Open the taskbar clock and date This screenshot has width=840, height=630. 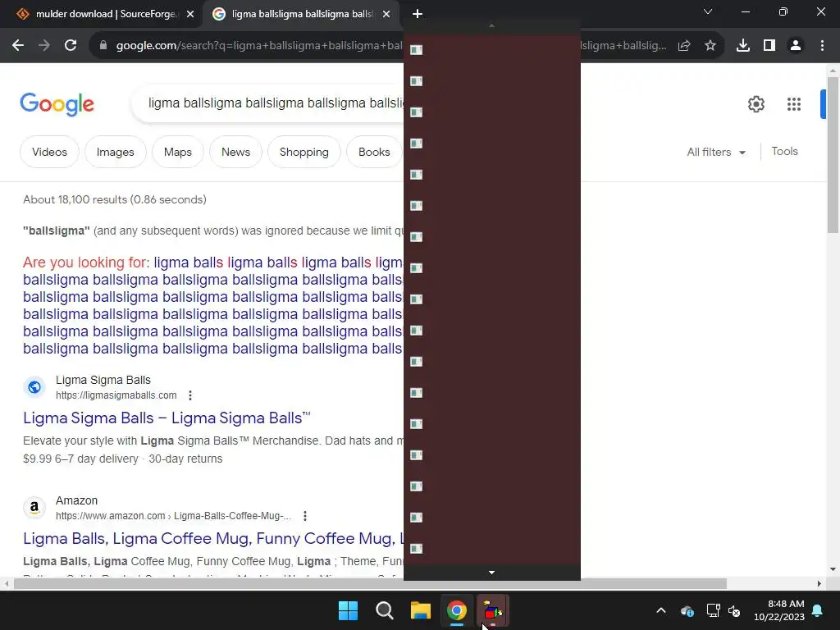tap(779, 610)
